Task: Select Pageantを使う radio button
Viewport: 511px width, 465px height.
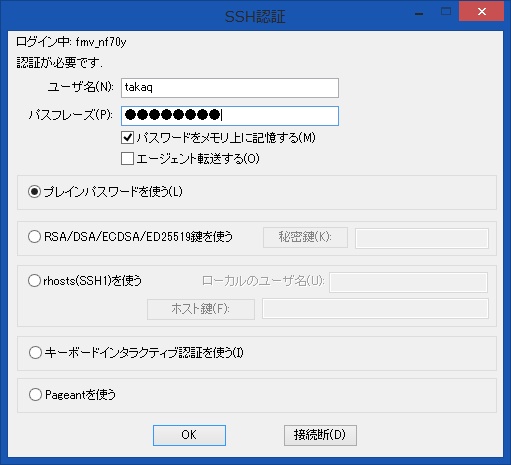Action: tap(35, 395)
